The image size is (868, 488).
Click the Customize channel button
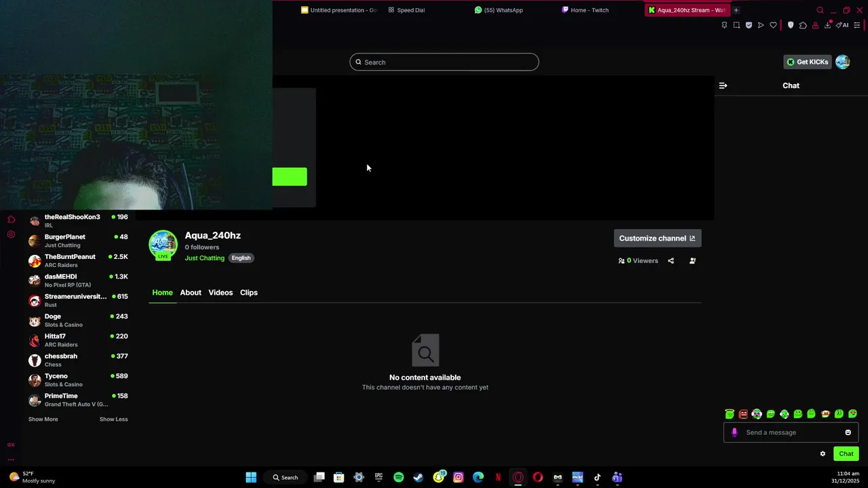(x=657, y=238)
